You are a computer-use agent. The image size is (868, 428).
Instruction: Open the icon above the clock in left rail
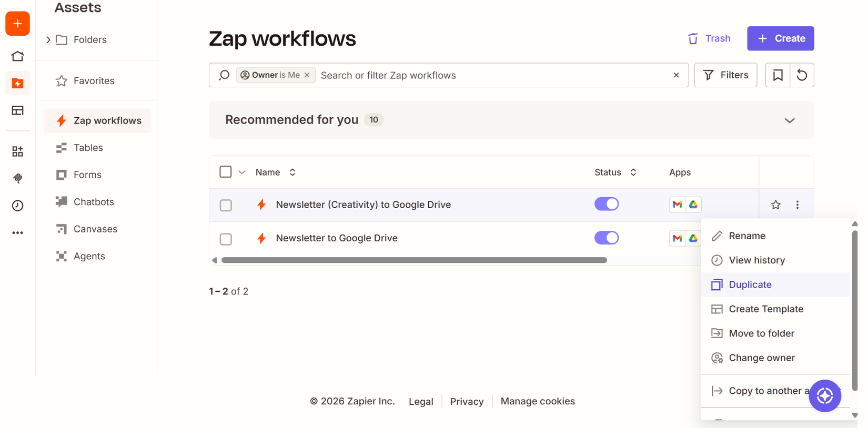pyautogui.click(x=17, y=178)
